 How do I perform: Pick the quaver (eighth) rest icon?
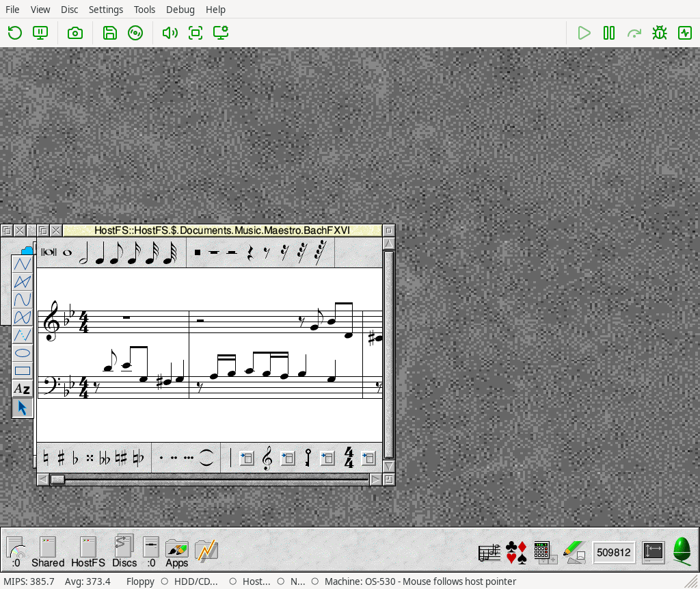[267, 253]
